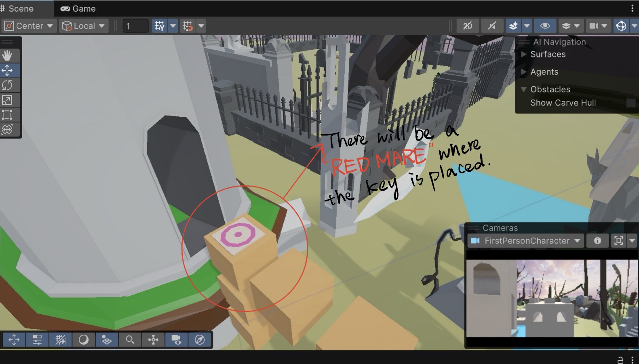Click the snap increment value field

point(135,26)
